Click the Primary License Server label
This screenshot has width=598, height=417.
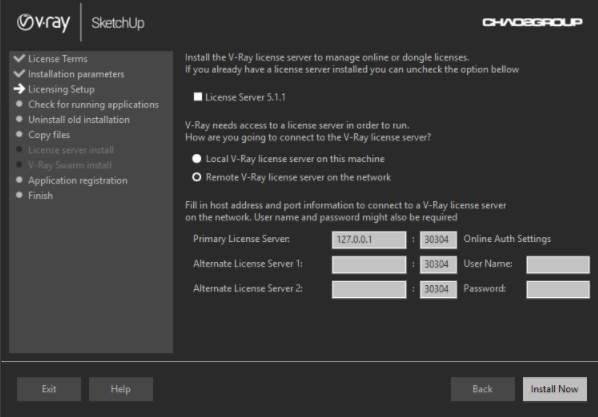241,239
